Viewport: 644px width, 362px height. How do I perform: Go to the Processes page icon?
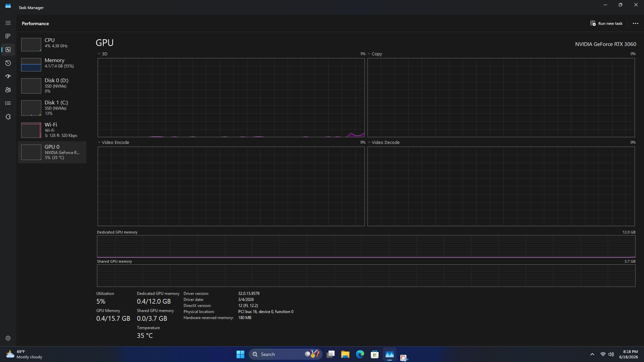point(8,36)
